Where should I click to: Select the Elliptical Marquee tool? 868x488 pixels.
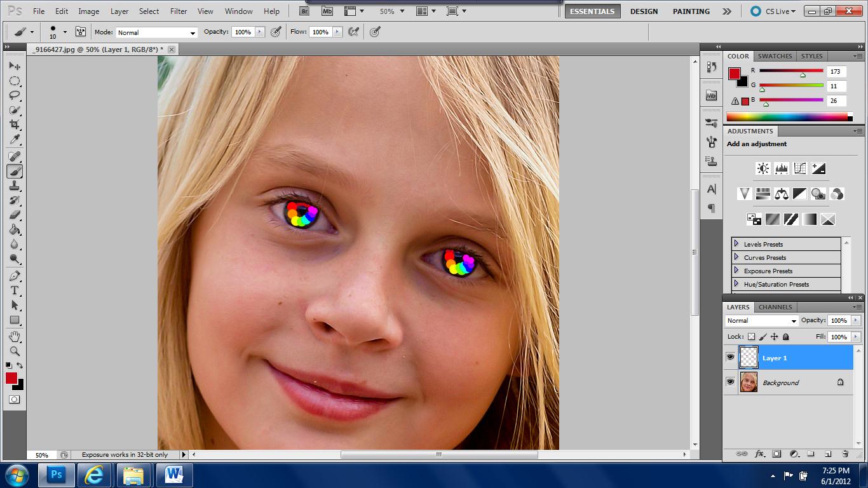pos(15,81)
